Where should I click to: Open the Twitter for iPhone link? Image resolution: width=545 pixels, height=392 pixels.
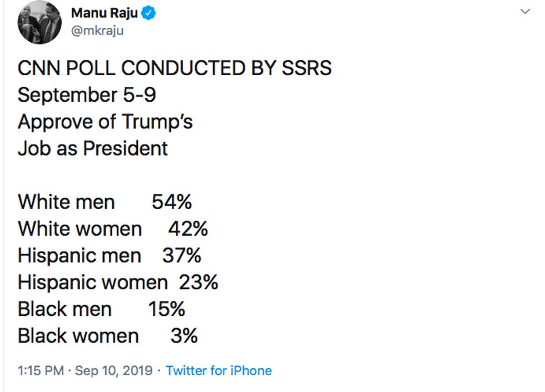coord(219,370)
